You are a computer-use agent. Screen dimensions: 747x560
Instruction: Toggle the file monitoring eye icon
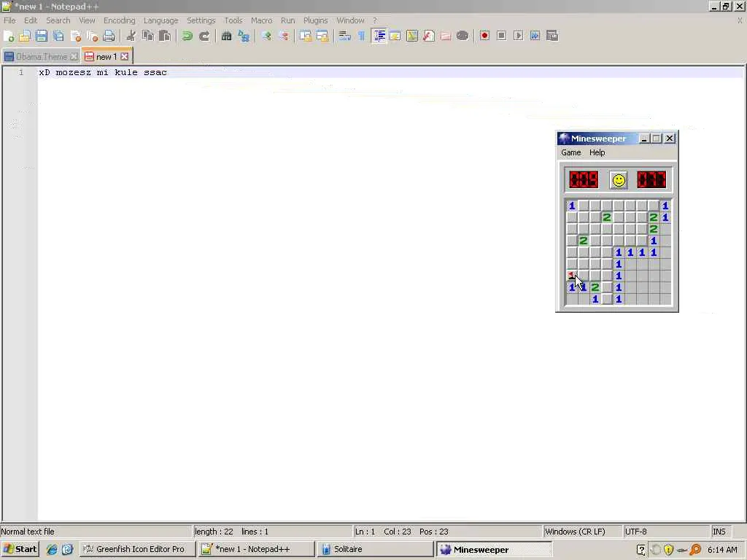click(462, 36)
